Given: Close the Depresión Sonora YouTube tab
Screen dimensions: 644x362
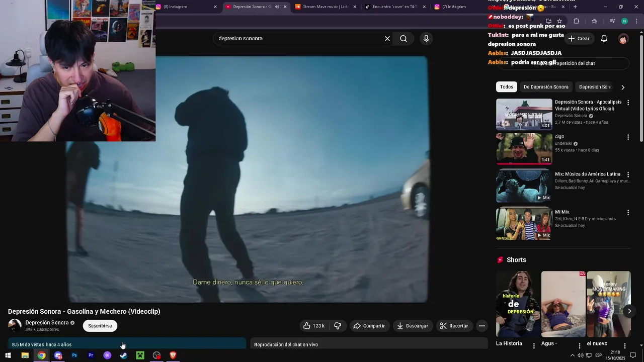Looking at the screenshot, I should (285, 7).
